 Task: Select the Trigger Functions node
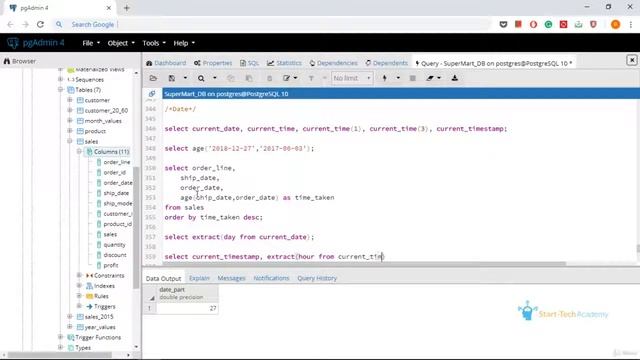coord(98,338)
